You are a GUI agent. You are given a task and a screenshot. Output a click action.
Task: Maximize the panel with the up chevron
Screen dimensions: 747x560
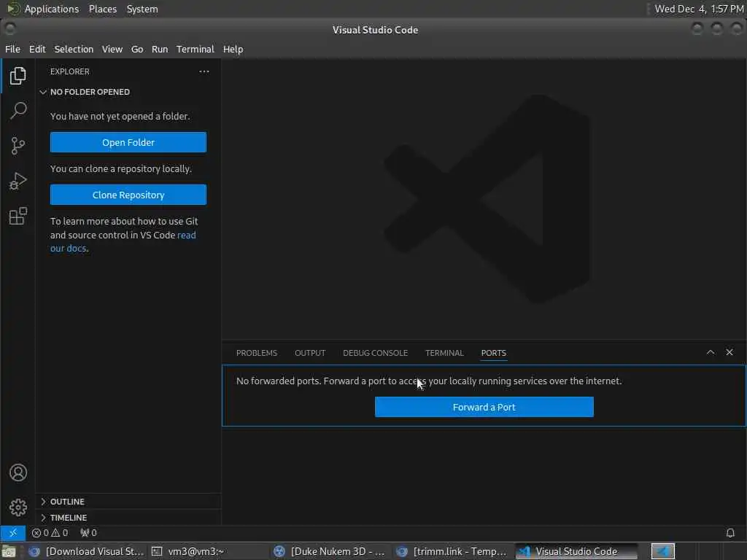click(x=711, y=352)
